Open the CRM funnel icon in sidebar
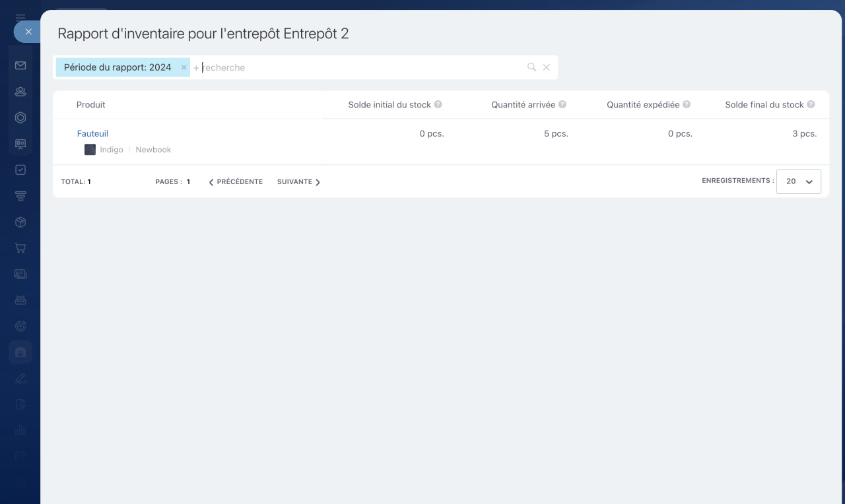Image resolution: width=845 pixels, height=504 pixels. (x=20, y=196)
